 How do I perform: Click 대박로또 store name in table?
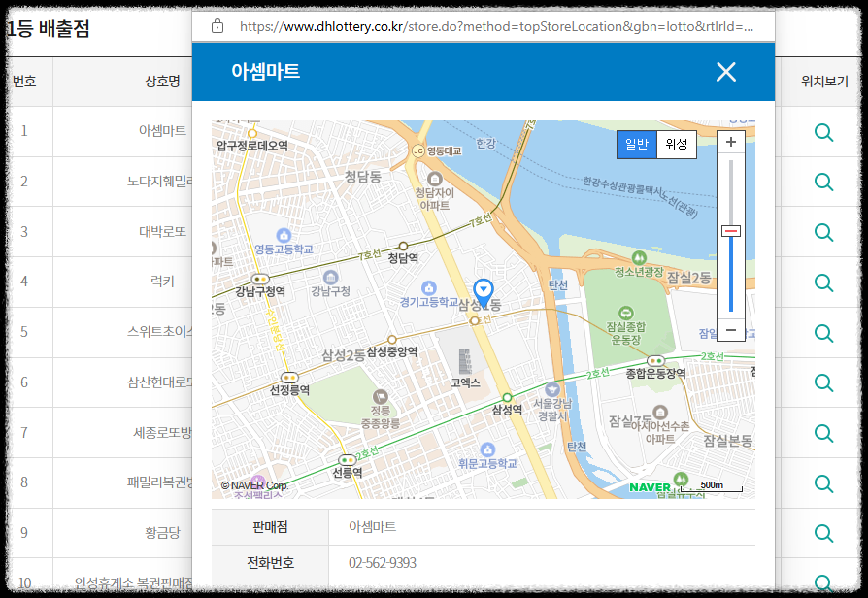pos(162,231)
